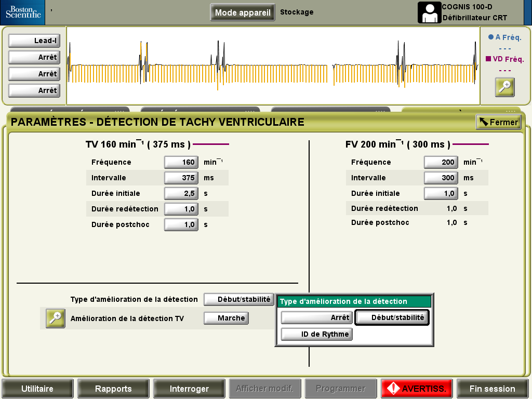Click the Interroger button

pyautogui.click(x=189, y=389)
